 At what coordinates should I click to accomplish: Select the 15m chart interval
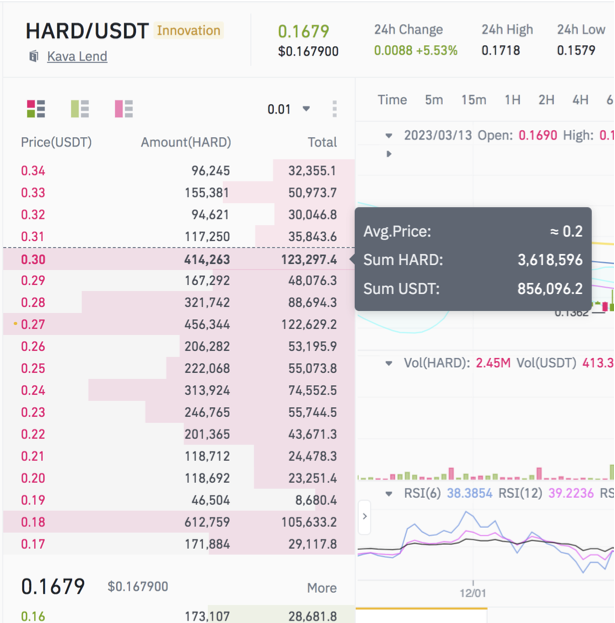pyautogui.click(x=474, y=100)
